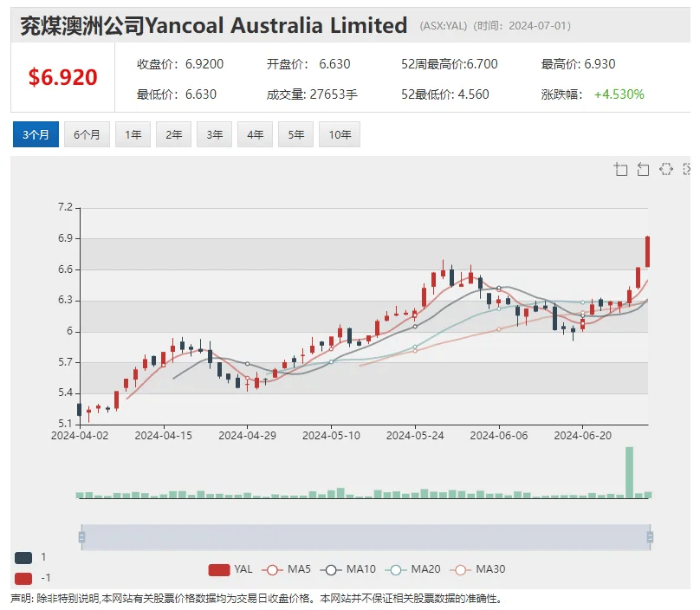Click the 52最低价: 4.560 text

coord(445,94)
